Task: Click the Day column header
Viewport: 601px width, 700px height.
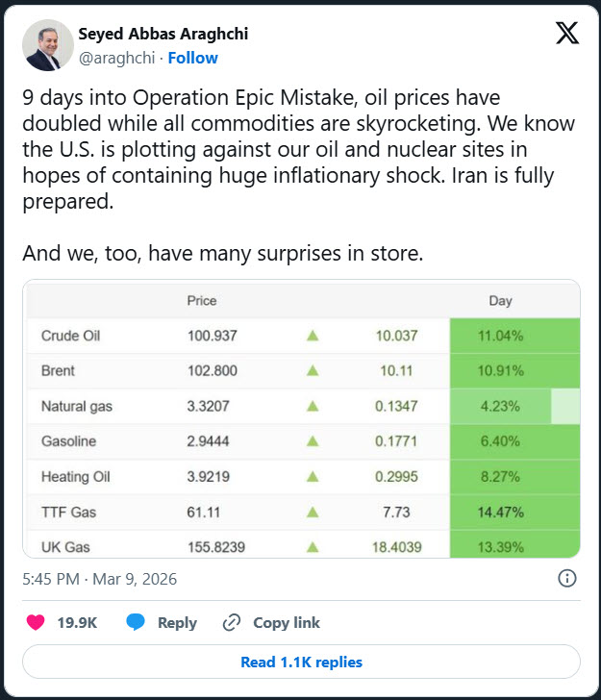Action: 501,301
